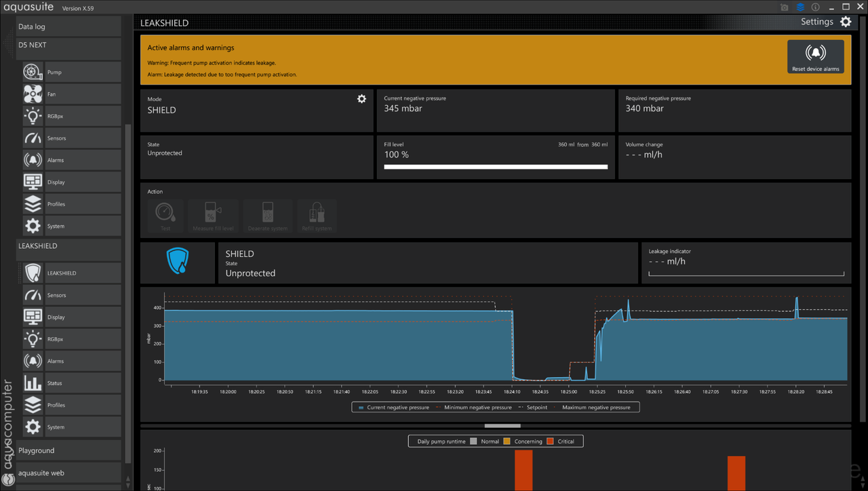The image size is (868, 491).
Task: Click the frequent pump activation warning line
Action: 212,63
